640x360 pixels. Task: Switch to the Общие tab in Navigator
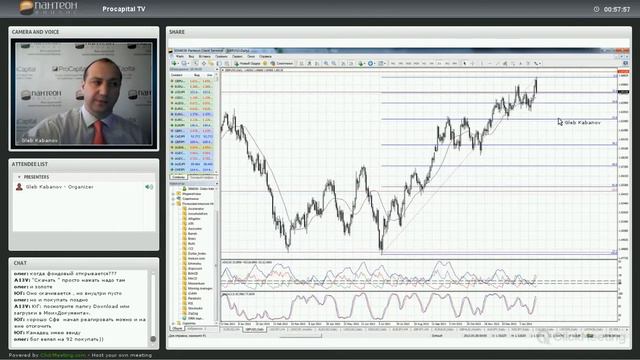(177, 328)
